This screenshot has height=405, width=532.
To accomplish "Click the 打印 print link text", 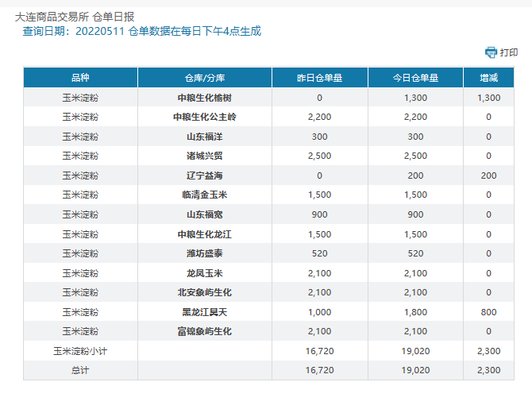I will 509,52.
